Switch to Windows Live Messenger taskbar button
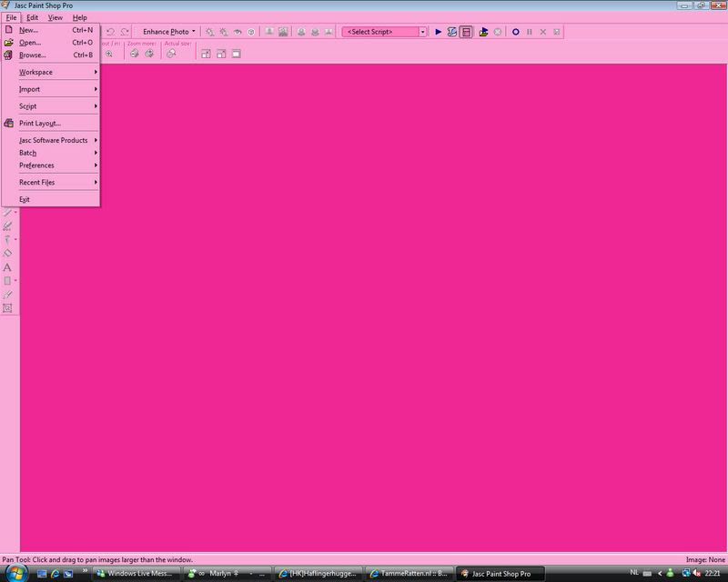Viewport: 728px width, 582px height. 135,574
